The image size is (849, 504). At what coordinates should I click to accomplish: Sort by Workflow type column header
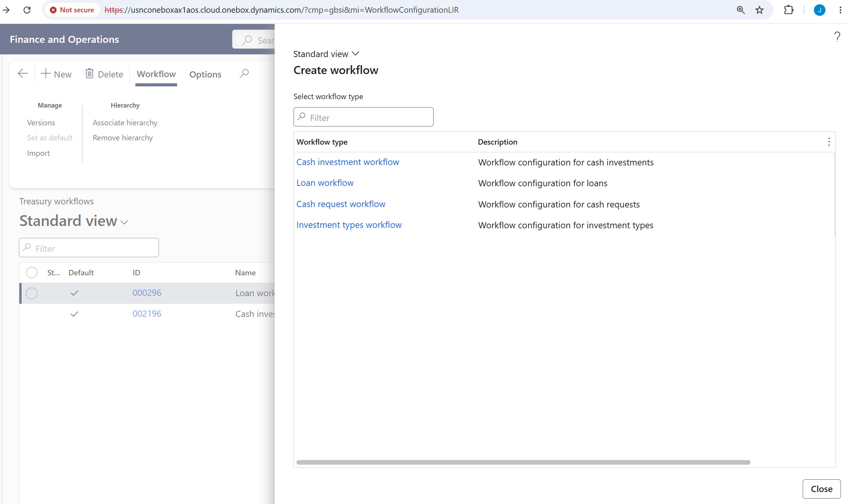coord(322,142)
